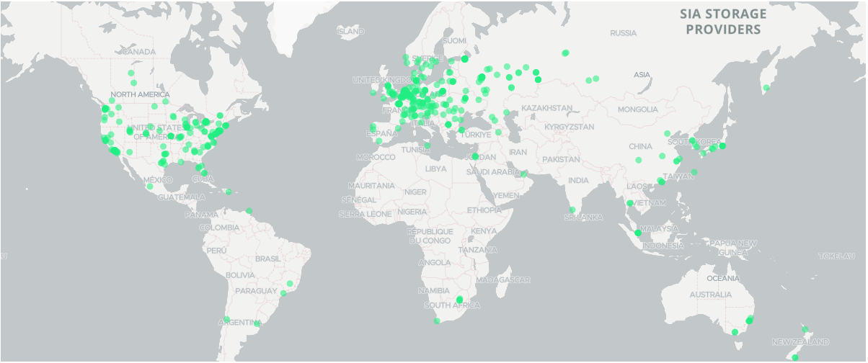
Task: Select the provider marker at Sri Lanka
Action: point(572,210)
